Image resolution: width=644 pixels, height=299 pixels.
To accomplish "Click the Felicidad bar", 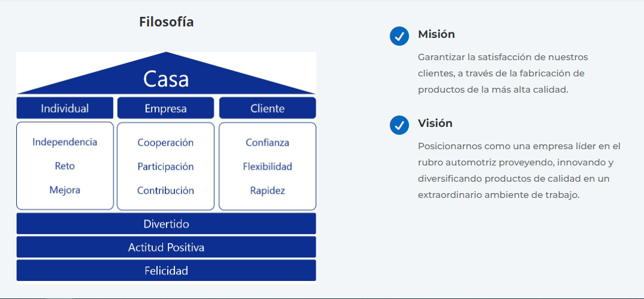I will click(166, 271).
